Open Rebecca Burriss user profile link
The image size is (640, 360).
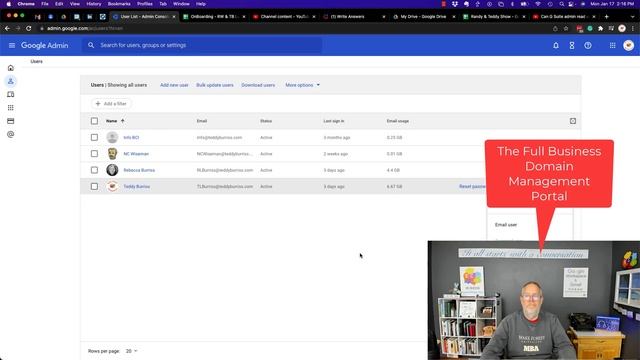(x=139, y=170)
